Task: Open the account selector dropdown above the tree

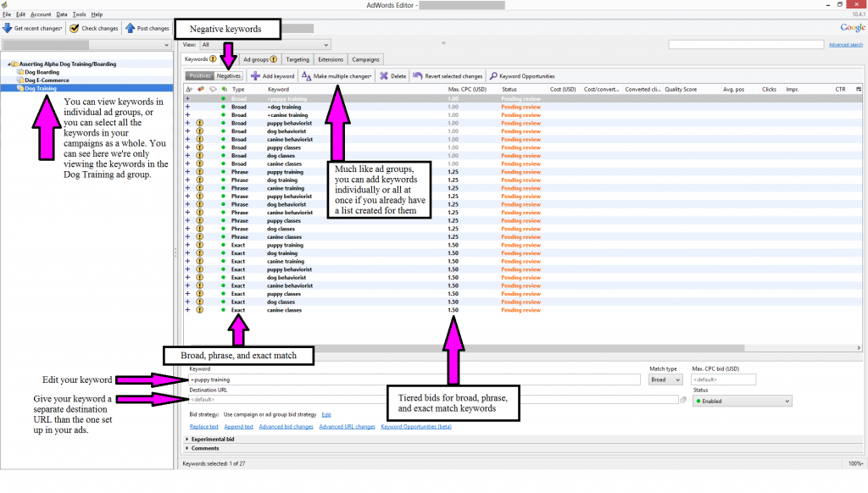Action: coord(86,45)
